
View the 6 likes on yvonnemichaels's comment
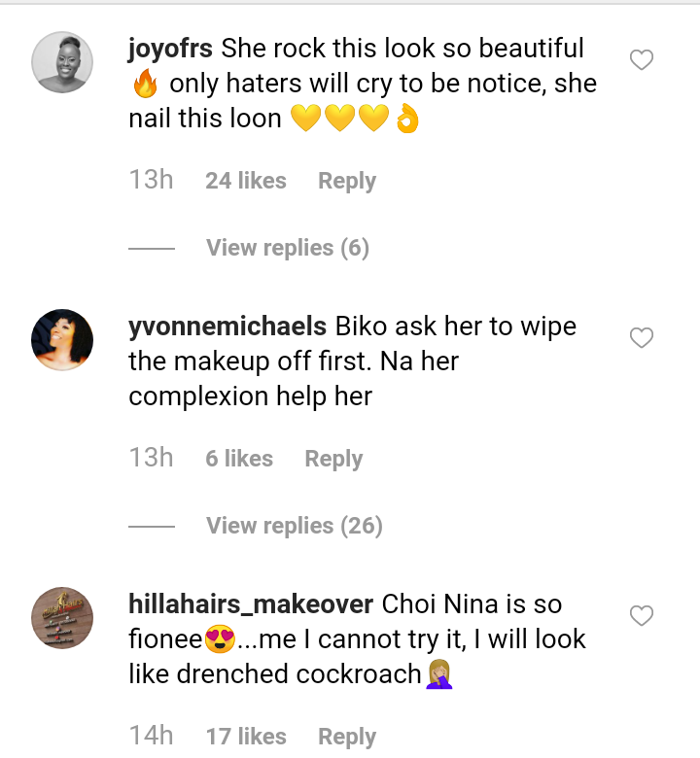pyautogui.click(x=239, y=459)
